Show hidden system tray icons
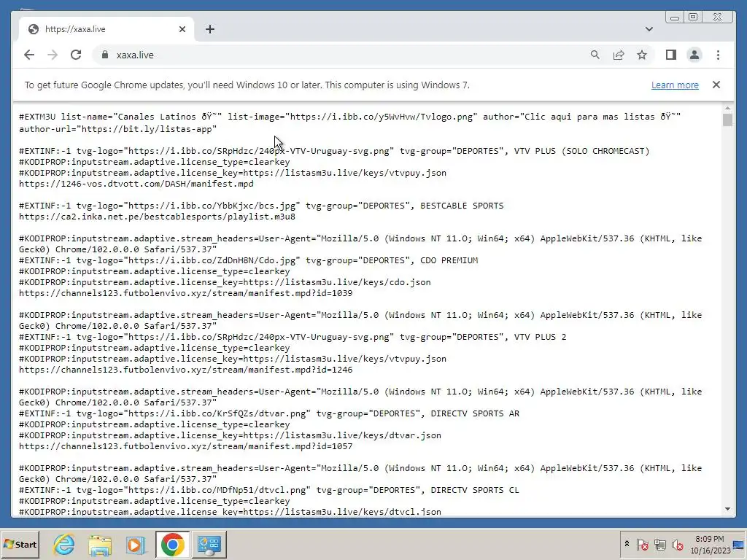Screen dimensions: 747x560 click(x=627, y=544)
